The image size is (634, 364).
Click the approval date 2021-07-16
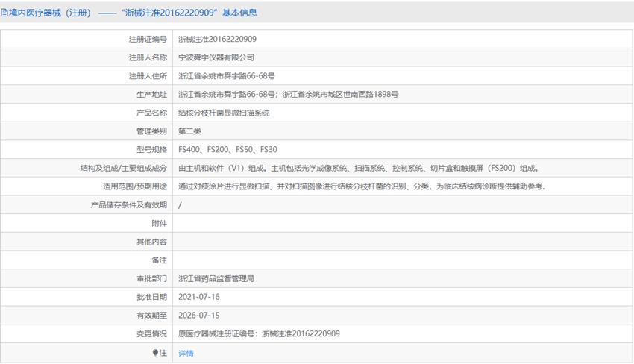pyautogui.click(x=199, y=297)
